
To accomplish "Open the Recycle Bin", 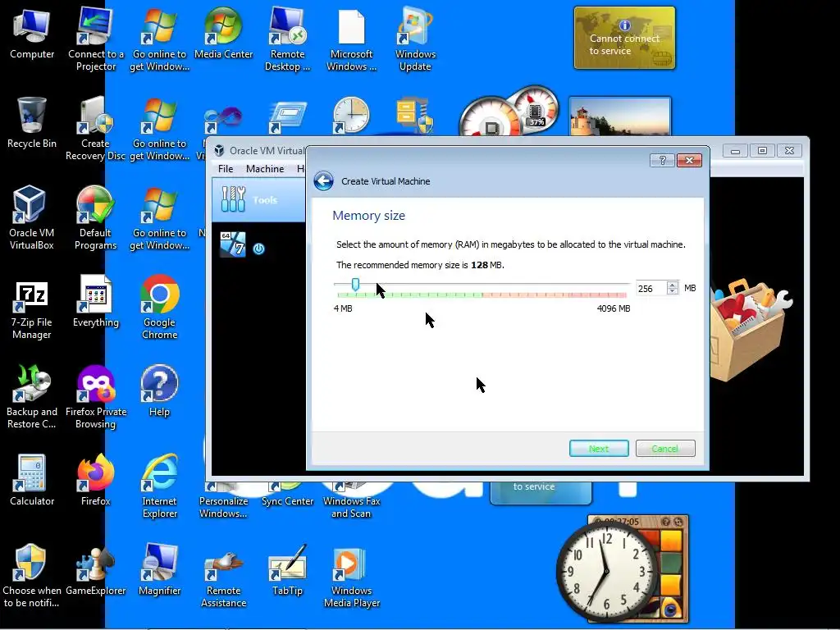I will click(x=32, y=123).
